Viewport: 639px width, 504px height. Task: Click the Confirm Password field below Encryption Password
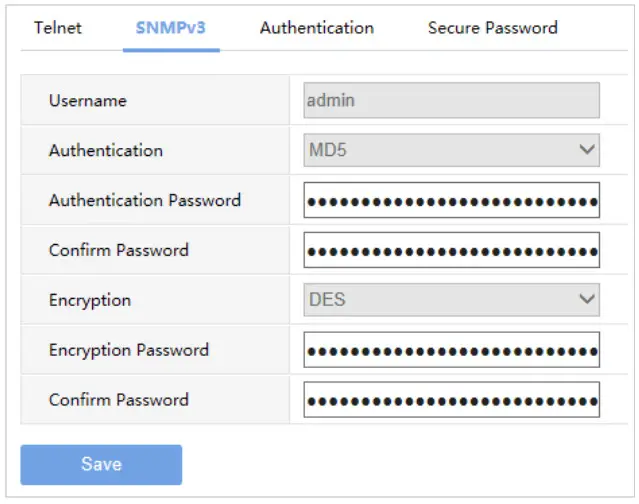451,400
